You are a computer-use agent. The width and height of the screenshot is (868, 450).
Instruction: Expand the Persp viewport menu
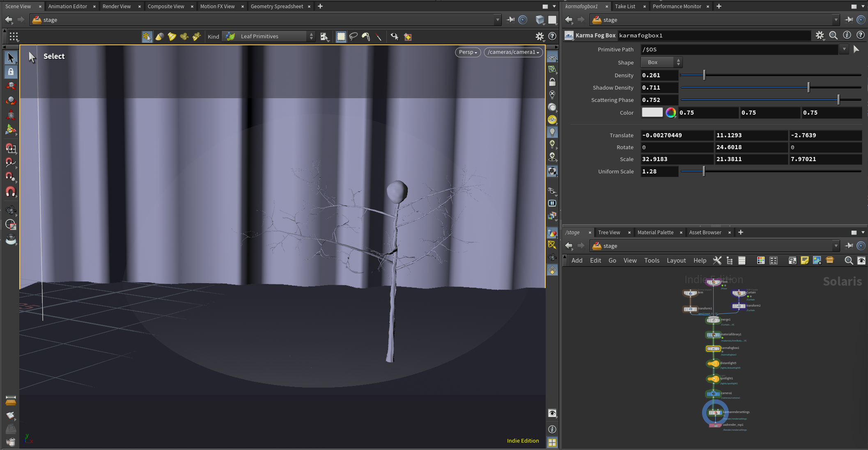click(x=468, y=52)
